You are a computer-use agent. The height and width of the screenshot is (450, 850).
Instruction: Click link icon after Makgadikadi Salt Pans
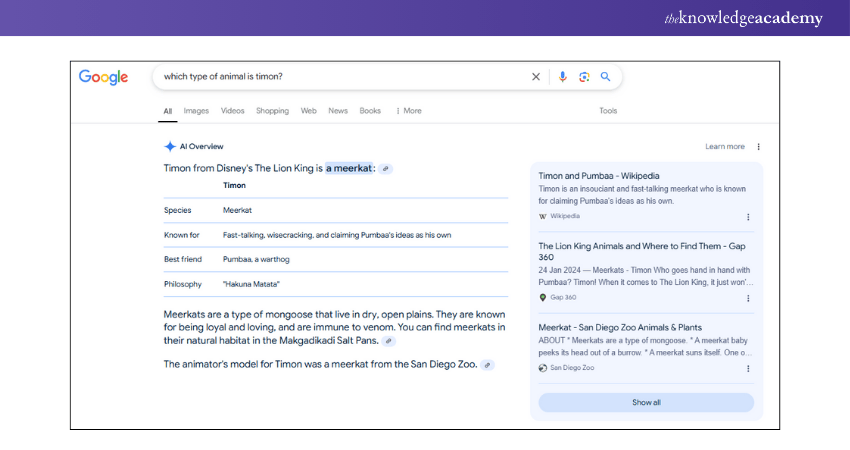point(388,341)
